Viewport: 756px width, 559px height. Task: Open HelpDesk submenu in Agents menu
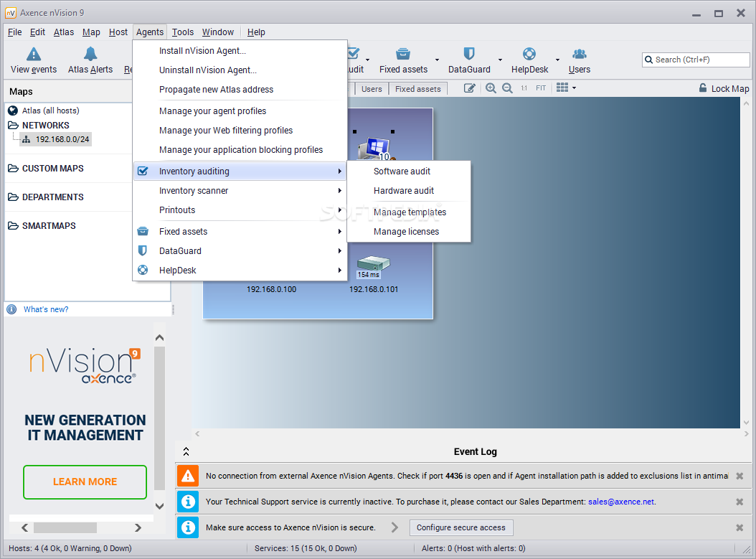(x=240, y=270)
